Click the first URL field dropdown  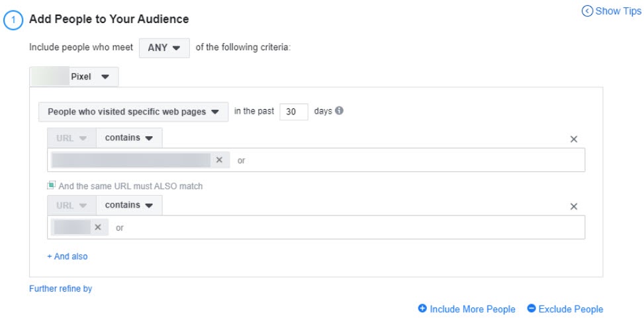[x=71, y=138]
